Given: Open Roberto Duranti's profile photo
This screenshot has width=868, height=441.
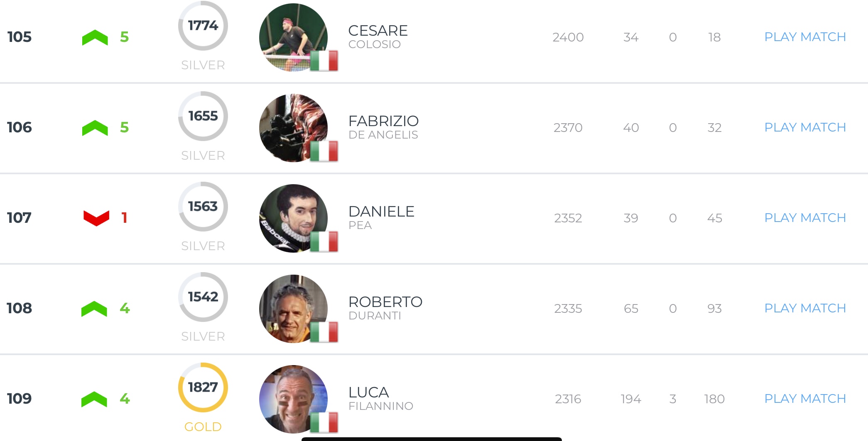Looking at the screenshot, I should click(x=292, y=308).
